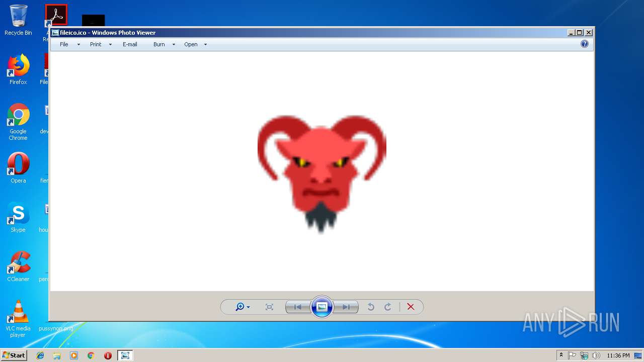The width and height of the screenshot is (644, 362).
Task: Open the Recycle Bin desktop icon
Action: tap(18, 20)
